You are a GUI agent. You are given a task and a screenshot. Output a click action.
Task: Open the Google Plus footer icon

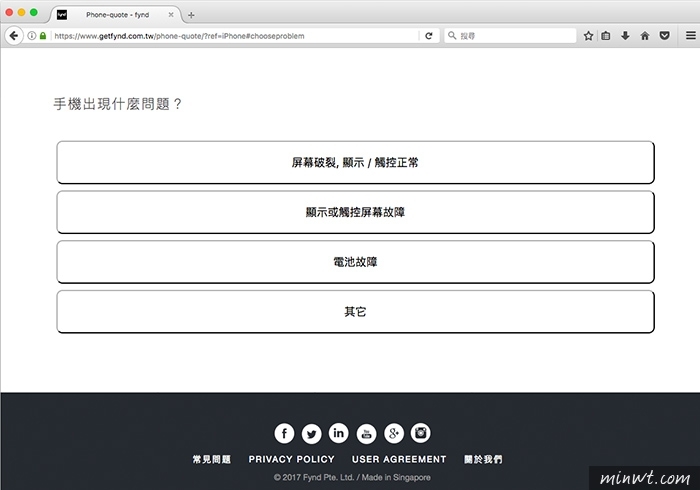click(394, 433)
